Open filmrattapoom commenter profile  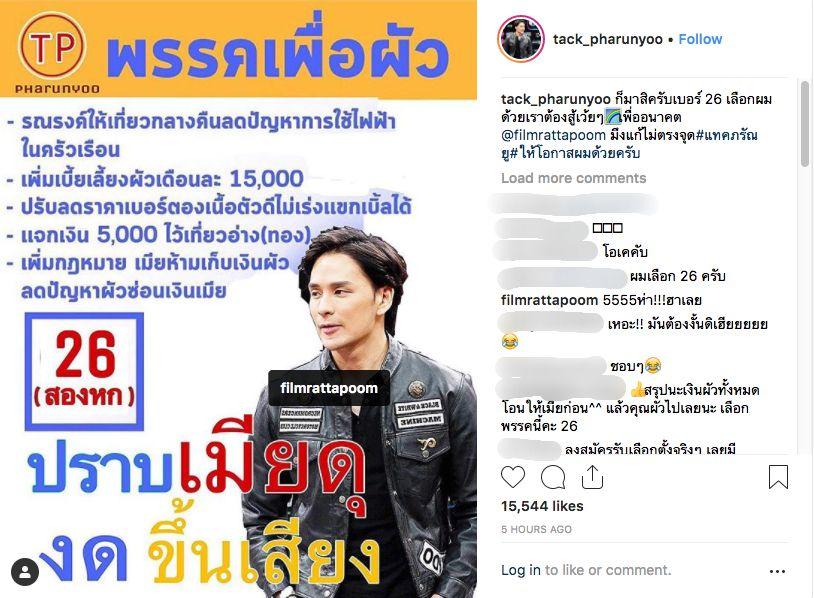tap(549, 300)
